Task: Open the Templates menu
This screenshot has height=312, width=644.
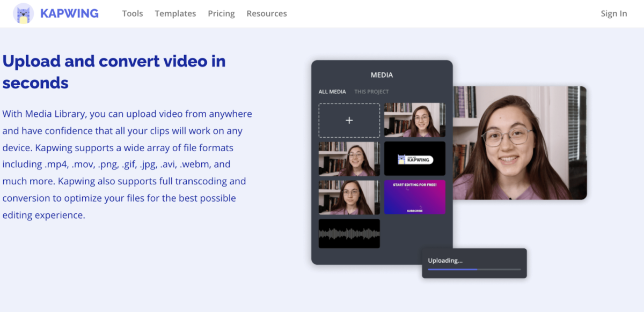Action: pos(175,13)
